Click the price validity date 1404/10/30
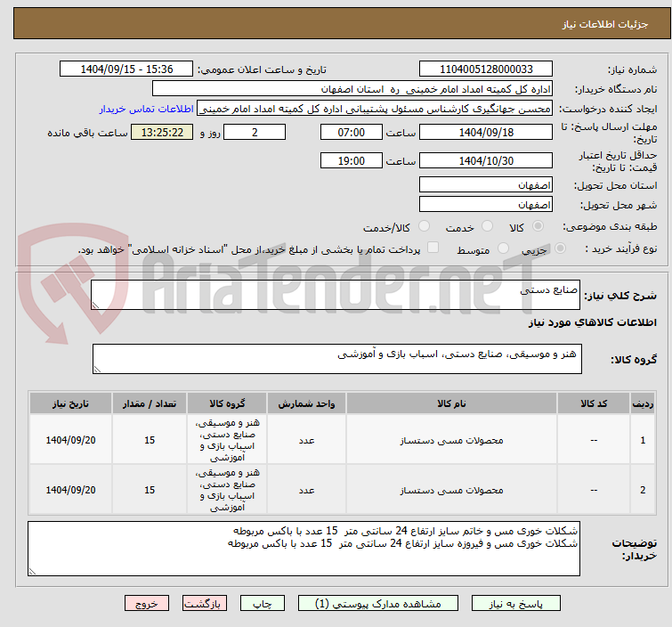The width and height of the screenshot is (672, 627). [486, 161]
